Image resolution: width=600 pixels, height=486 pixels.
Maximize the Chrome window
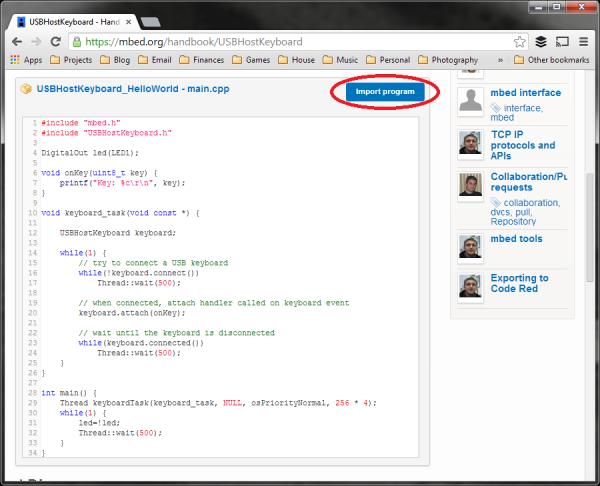(x=557, y=7)
